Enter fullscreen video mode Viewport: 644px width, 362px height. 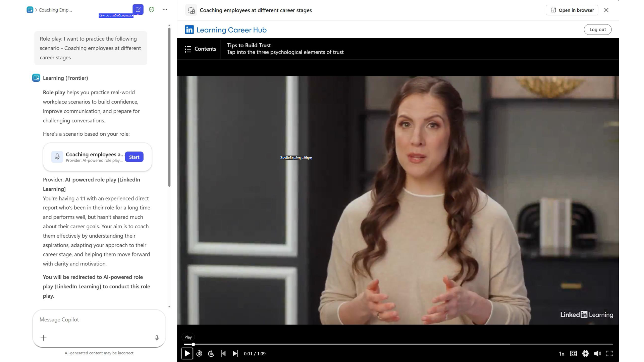coord(609,353)
